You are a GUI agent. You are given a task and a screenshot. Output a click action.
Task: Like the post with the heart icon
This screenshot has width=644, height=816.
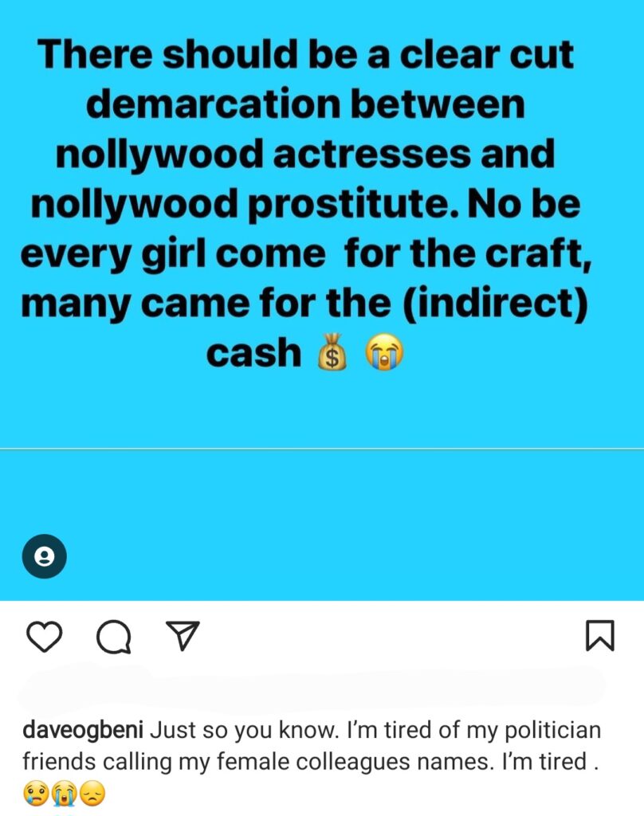(45, 637)
